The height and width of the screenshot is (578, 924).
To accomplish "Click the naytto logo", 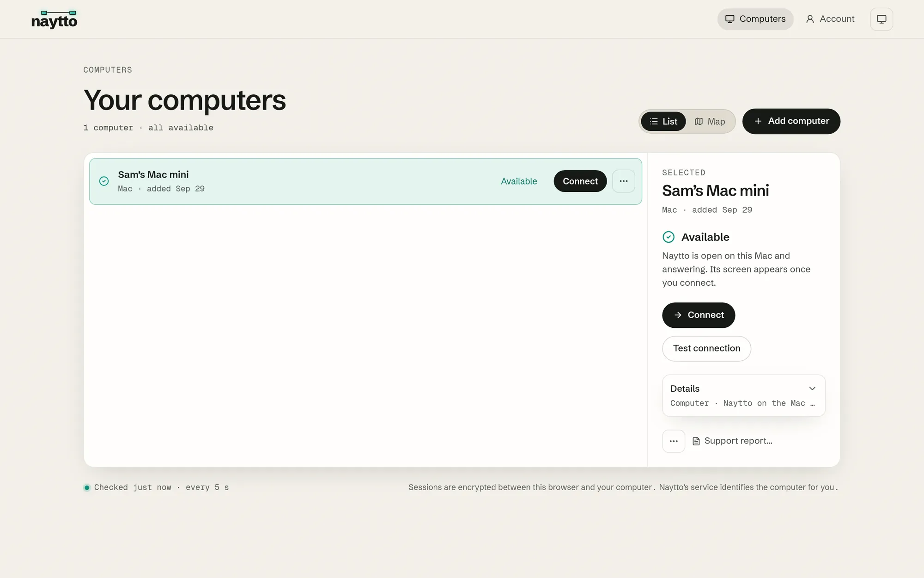I will click(x=54, y=19).
